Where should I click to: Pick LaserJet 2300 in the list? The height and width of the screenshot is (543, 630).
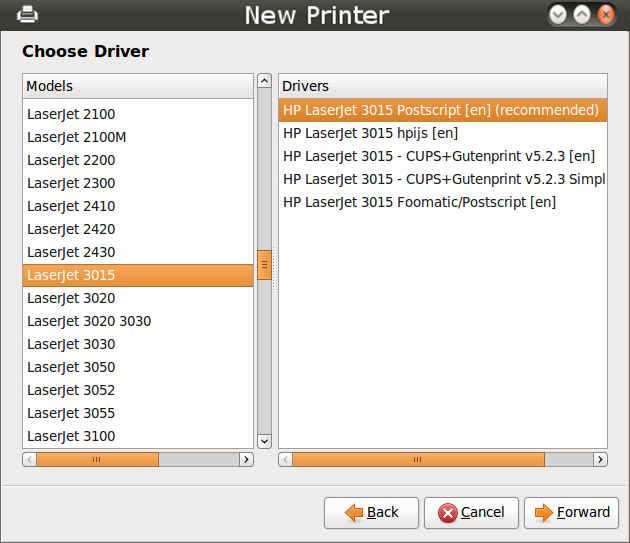(x=138, y=183)
